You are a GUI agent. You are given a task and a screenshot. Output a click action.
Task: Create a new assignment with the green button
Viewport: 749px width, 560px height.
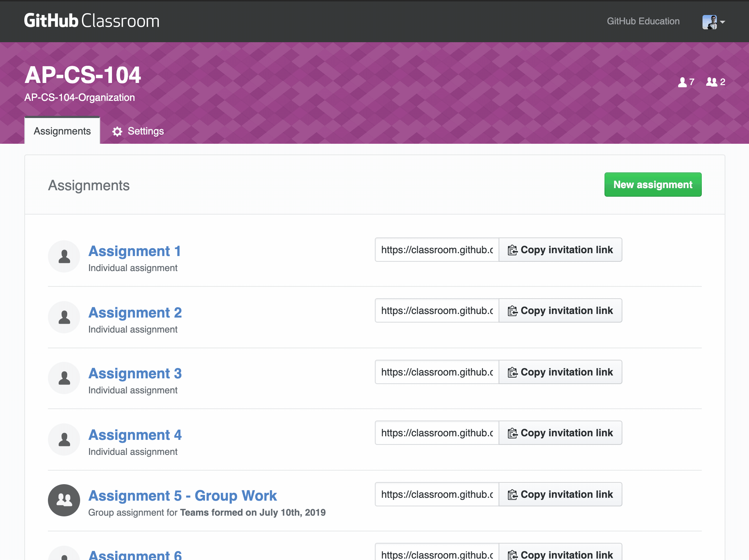652,185
